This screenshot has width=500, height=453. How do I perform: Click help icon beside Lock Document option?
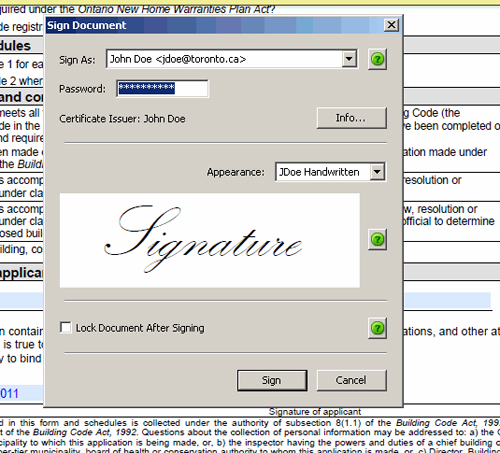377,328
